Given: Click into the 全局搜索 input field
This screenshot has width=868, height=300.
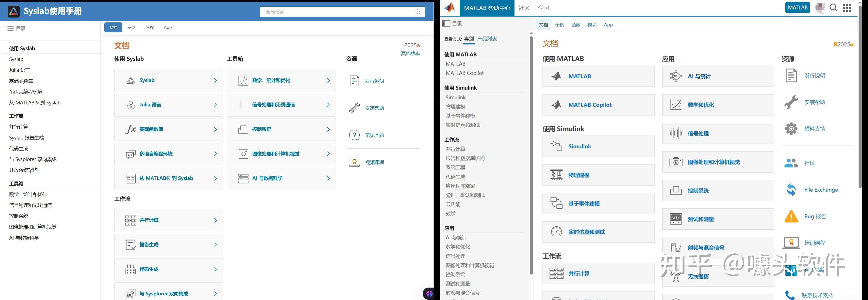Looking at the screenshot, I should point(337,12).
